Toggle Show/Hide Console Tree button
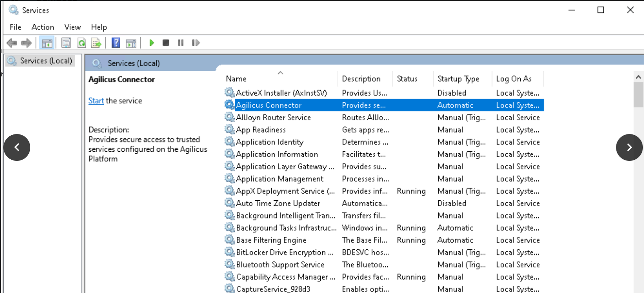The height and width of the screenshot is (293, 644). click(x=47, y=43)
